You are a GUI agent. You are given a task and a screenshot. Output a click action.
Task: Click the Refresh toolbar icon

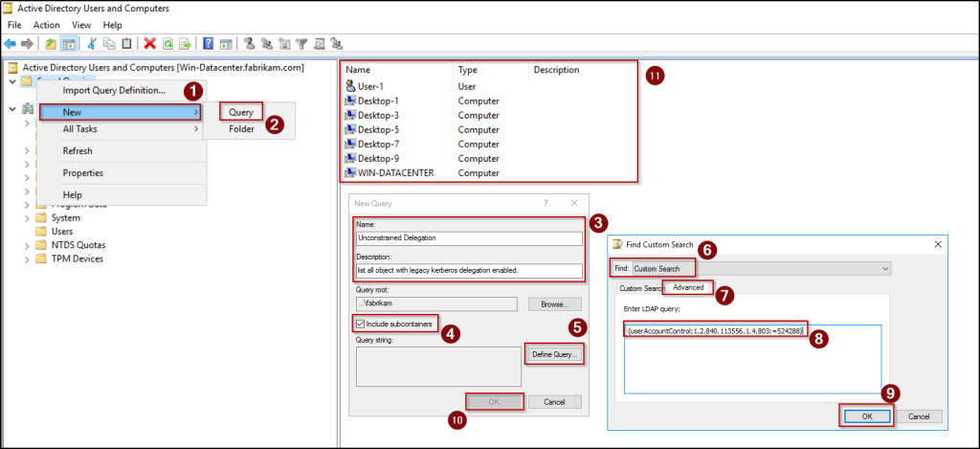pos(167,43)
